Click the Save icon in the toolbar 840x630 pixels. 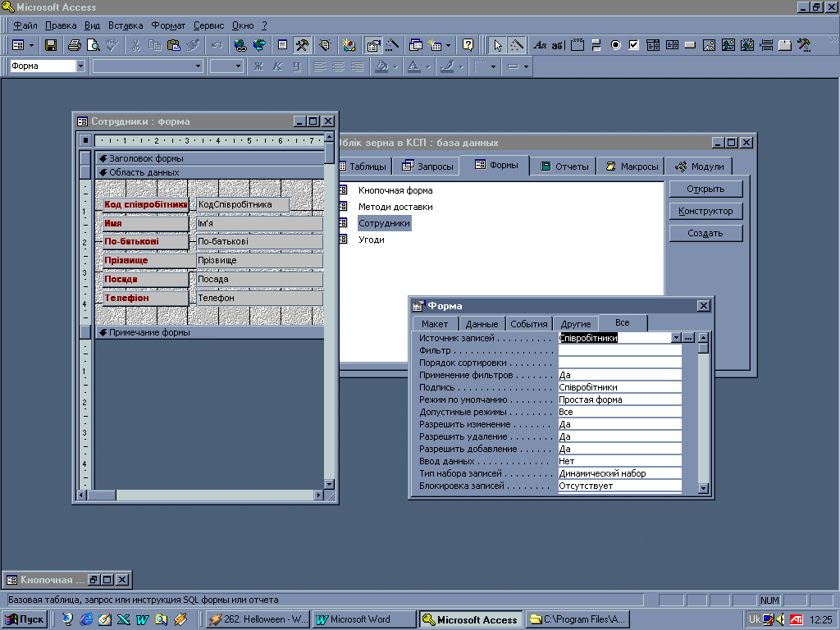click(x=51, y=45)
